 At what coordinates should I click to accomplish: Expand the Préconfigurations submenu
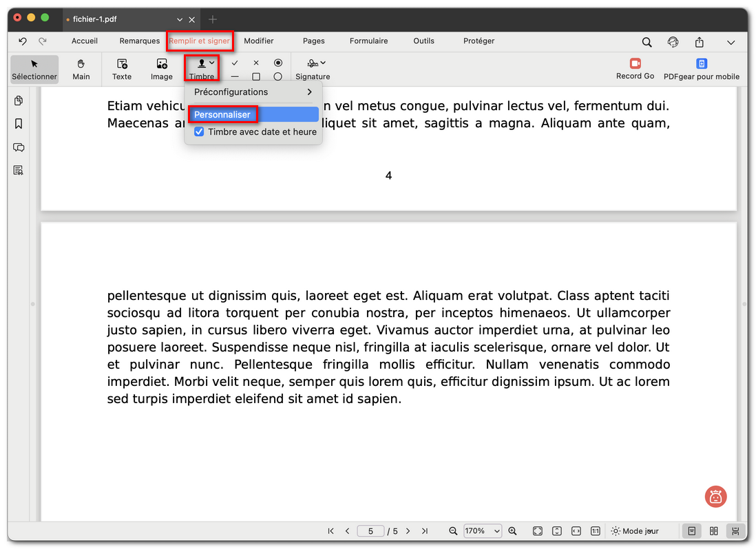coord(253,92)
